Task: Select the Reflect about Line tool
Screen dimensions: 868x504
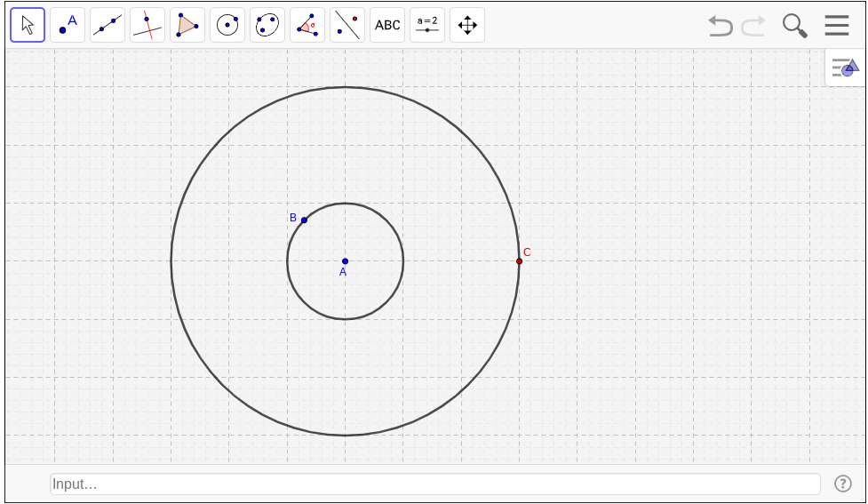Action: 347,25
